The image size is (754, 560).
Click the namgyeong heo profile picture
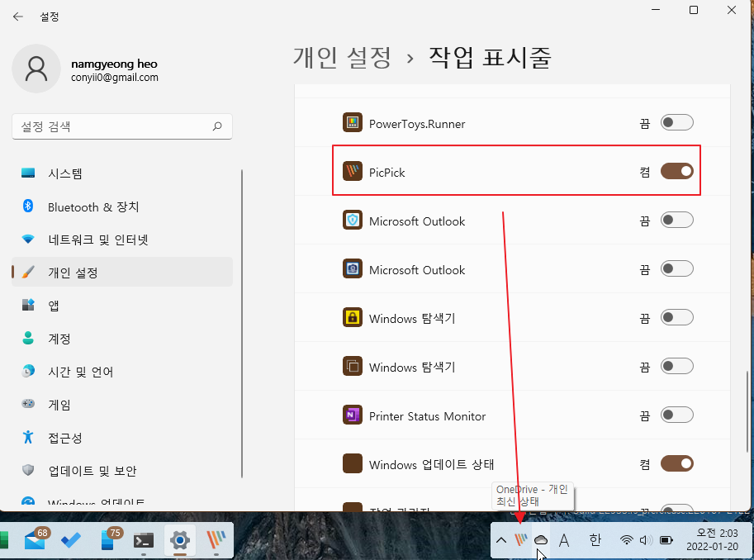tap(36, 69)
